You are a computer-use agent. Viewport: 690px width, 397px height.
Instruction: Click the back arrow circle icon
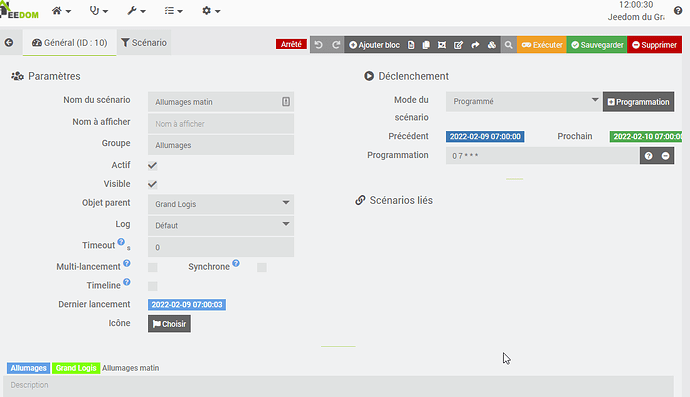coord(9,43)
